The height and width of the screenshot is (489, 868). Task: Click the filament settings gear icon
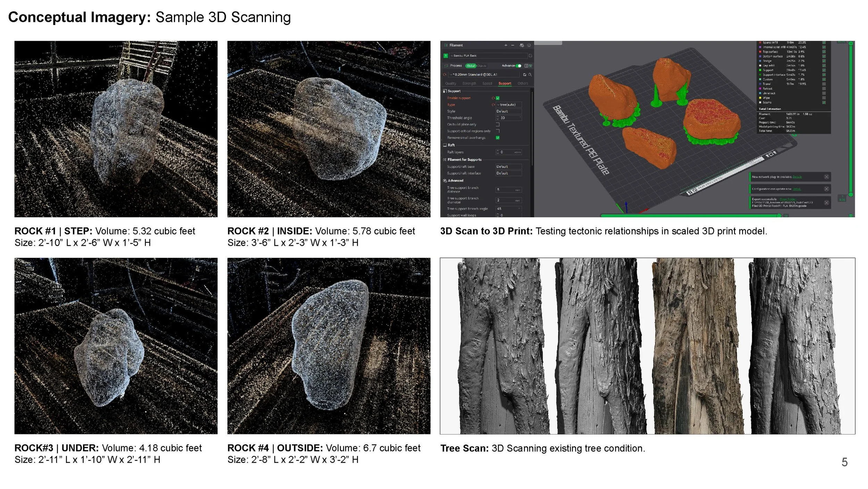click(x=529, y=45)
